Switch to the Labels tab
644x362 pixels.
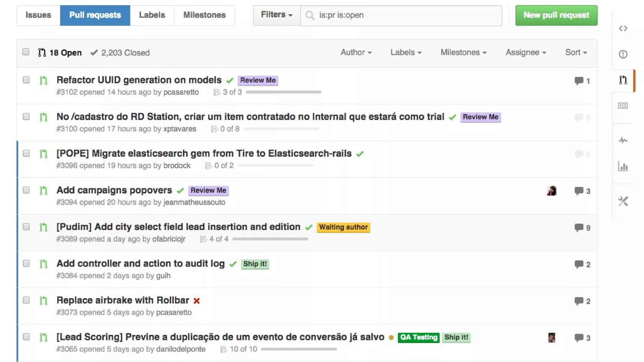click(152, 15)
